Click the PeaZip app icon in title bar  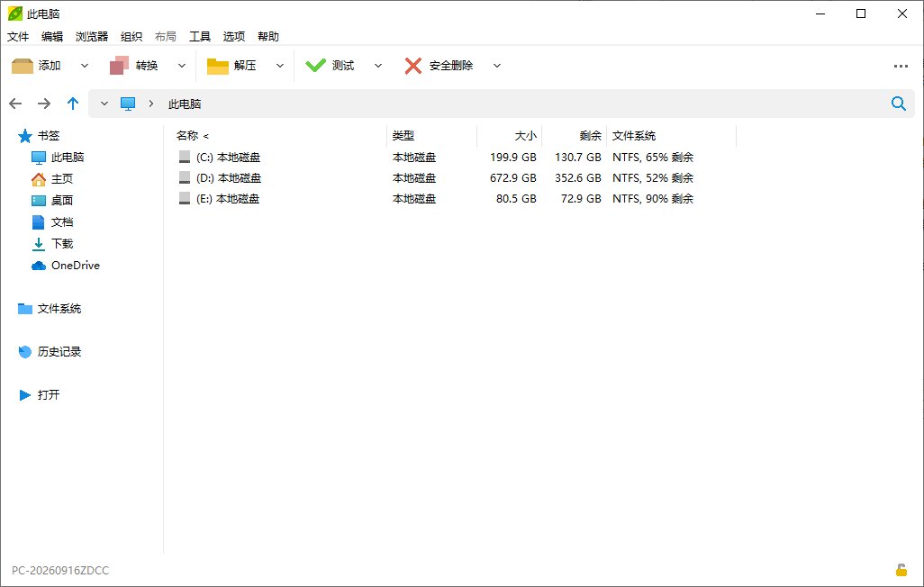(x=15, y=14)
